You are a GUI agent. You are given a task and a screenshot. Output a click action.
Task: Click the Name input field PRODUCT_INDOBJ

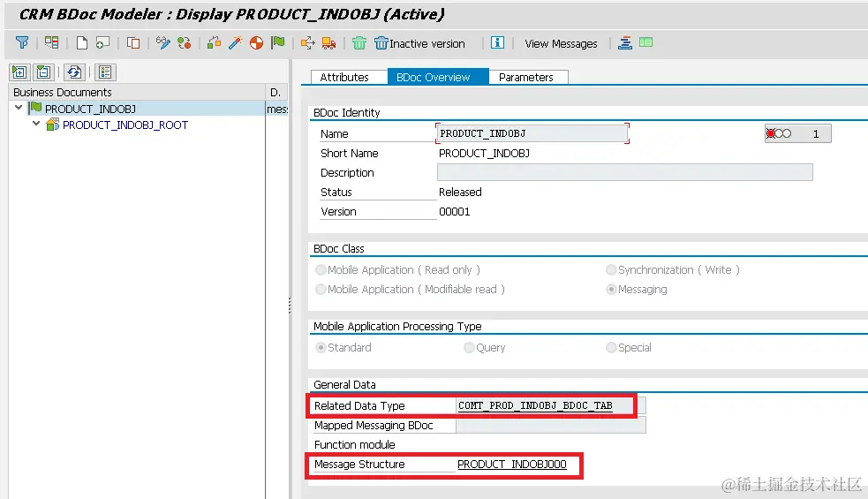pyautogui.click(x=532, y=133)
